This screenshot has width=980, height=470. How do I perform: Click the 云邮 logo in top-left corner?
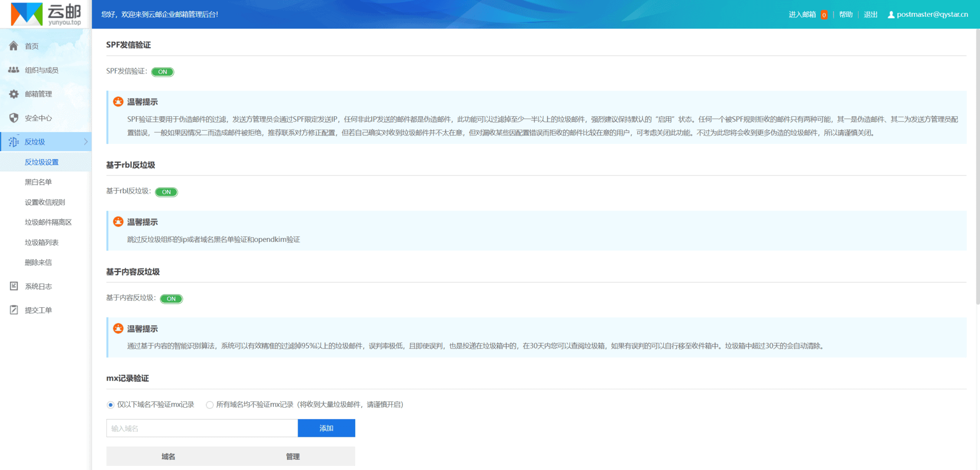[x=46, y=14]
